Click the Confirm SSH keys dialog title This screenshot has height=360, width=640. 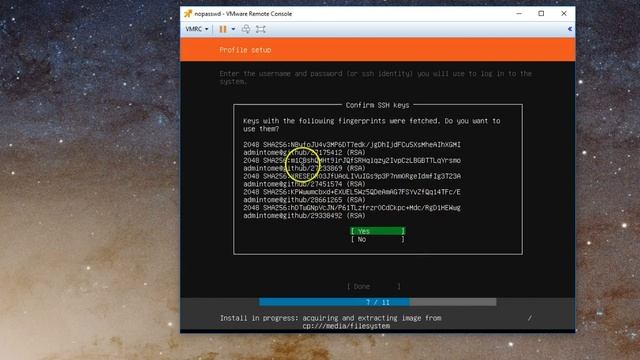tap(378, 105)
